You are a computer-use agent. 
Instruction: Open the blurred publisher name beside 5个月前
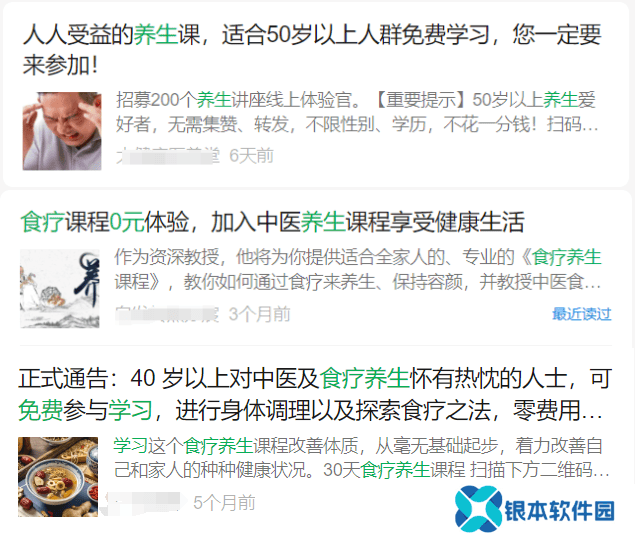(x=143, y=503)
